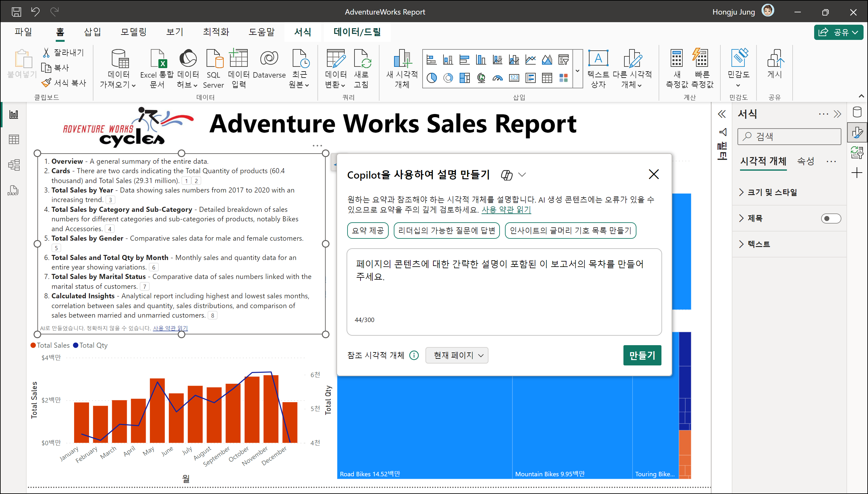Insert a text box from ribbon
Screen dimensions: 868x494
pos(598,68)
